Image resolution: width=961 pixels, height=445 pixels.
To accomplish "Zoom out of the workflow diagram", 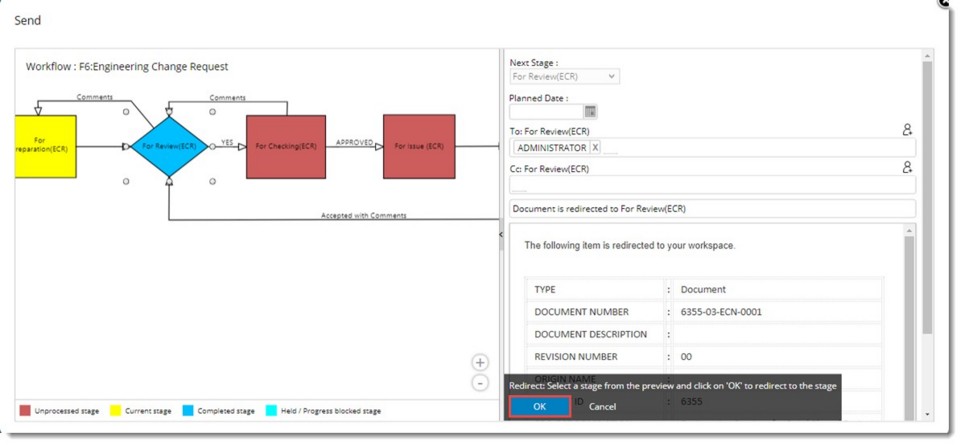I will click(480, 383).
